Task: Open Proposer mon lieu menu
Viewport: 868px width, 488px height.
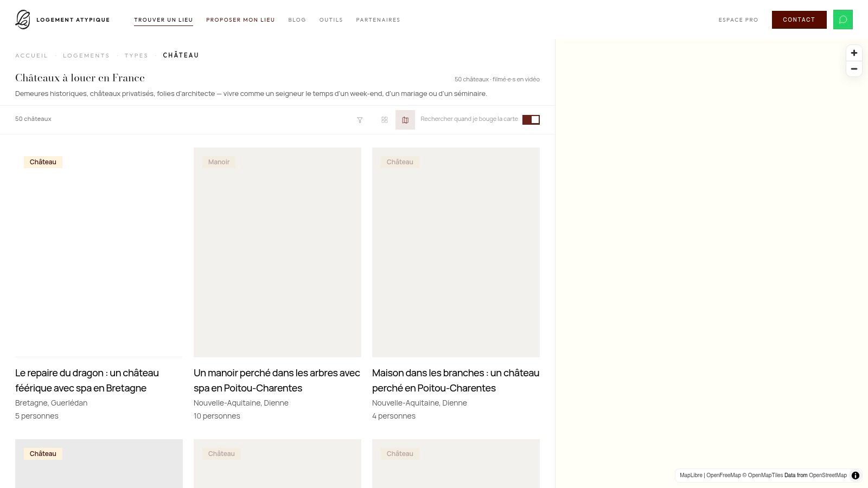Action: [240, 20]
